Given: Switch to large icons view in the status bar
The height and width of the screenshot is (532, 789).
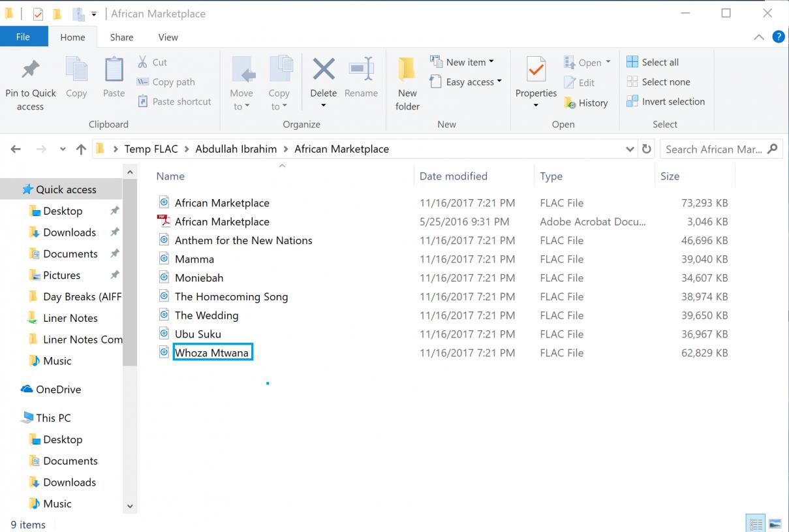Looking at the screenshot, I should [775, 524].
